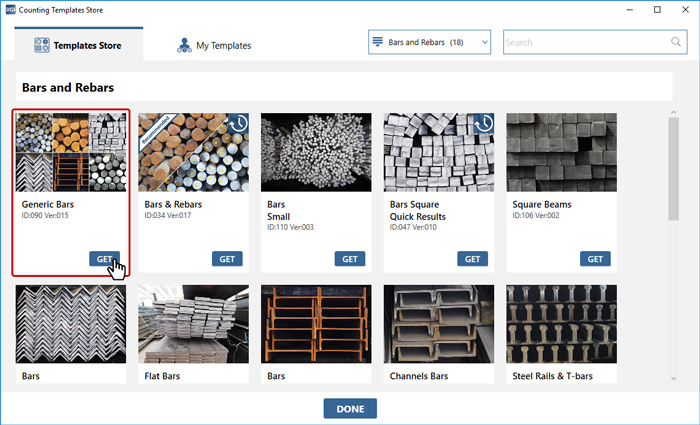Get the Square Beams template

(596, 259)
